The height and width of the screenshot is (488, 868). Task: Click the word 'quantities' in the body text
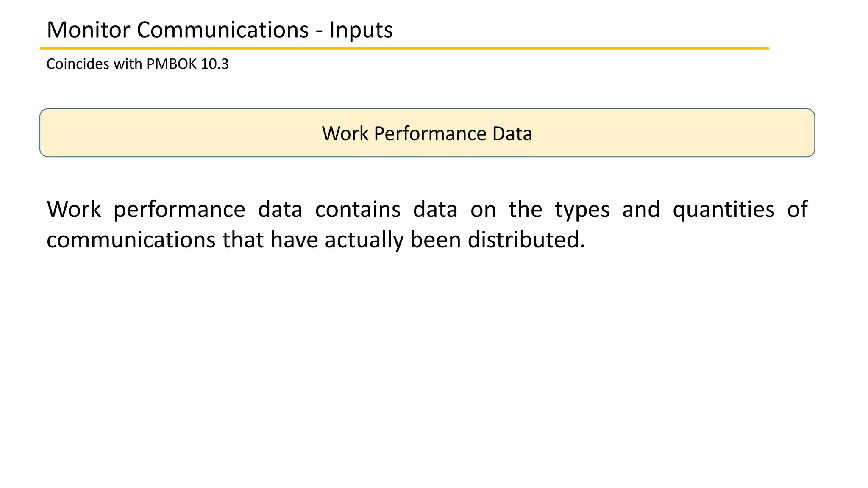coord(723,210)
